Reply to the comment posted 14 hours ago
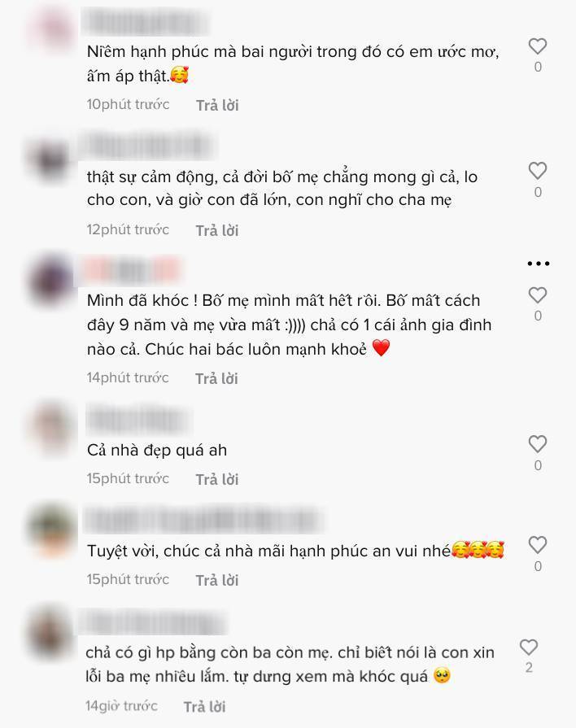 204,707
